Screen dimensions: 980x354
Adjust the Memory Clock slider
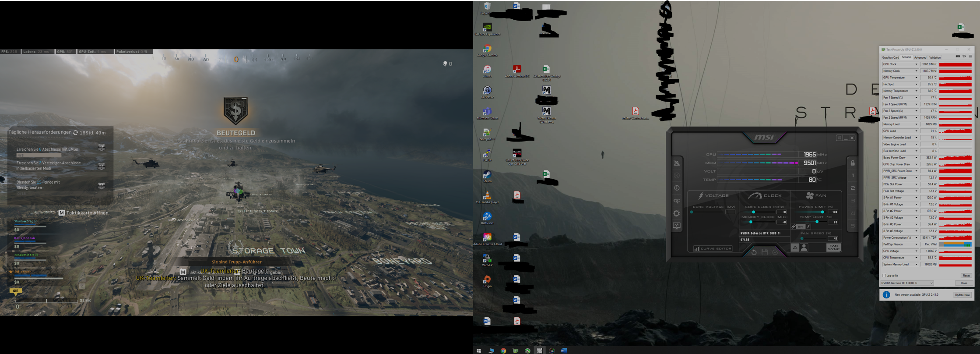tap(759, 222)
